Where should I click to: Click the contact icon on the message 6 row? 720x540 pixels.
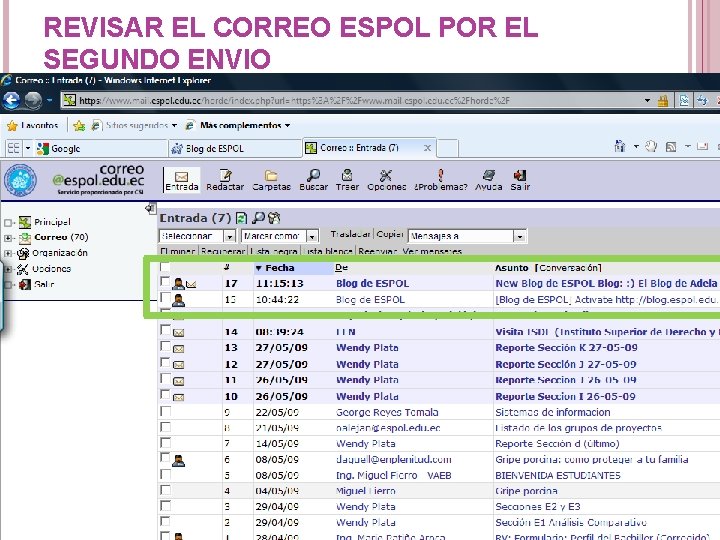tap(178, 460)
